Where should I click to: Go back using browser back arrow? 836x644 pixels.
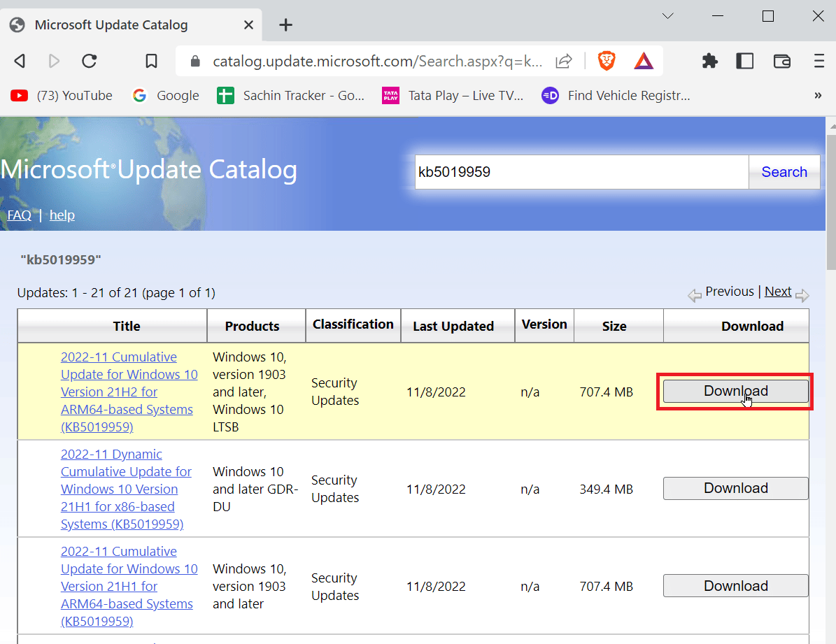(20, 62)
